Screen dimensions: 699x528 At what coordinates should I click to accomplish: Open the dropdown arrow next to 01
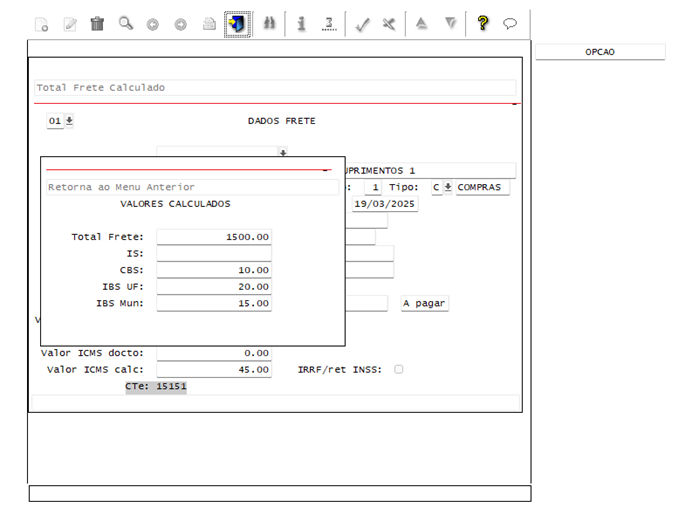(69, 121)
